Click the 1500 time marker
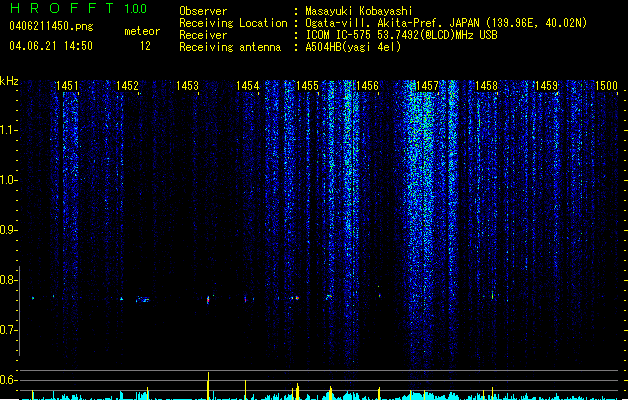629x400 pixels. click(x=606, y=85)
